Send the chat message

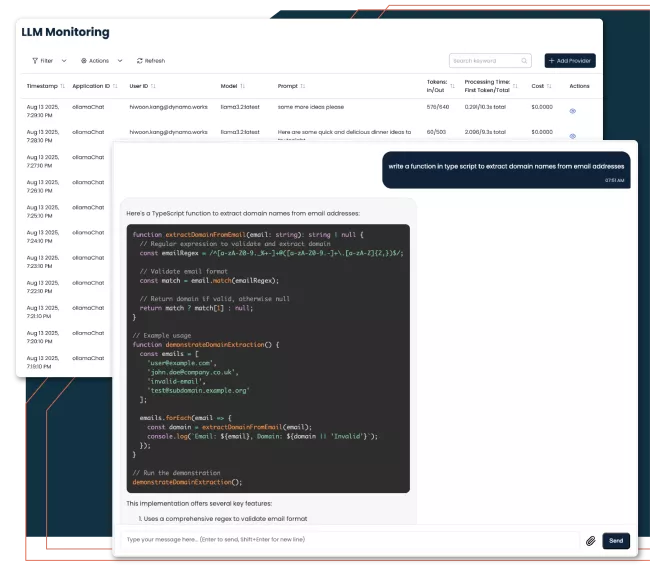(616, 540)
